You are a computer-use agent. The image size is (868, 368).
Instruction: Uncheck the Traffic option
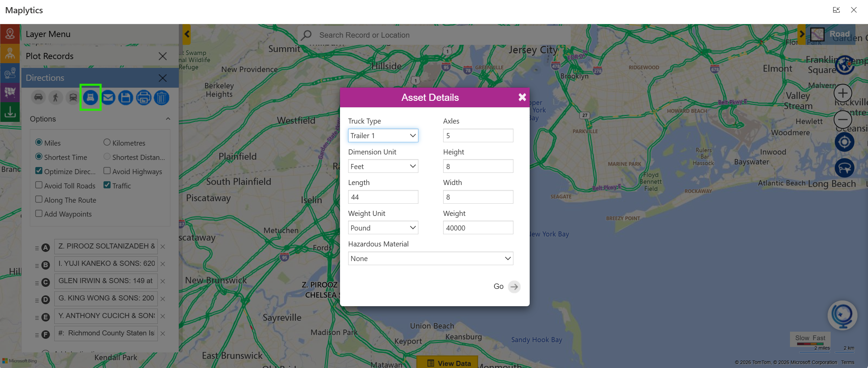pos(107,184)
